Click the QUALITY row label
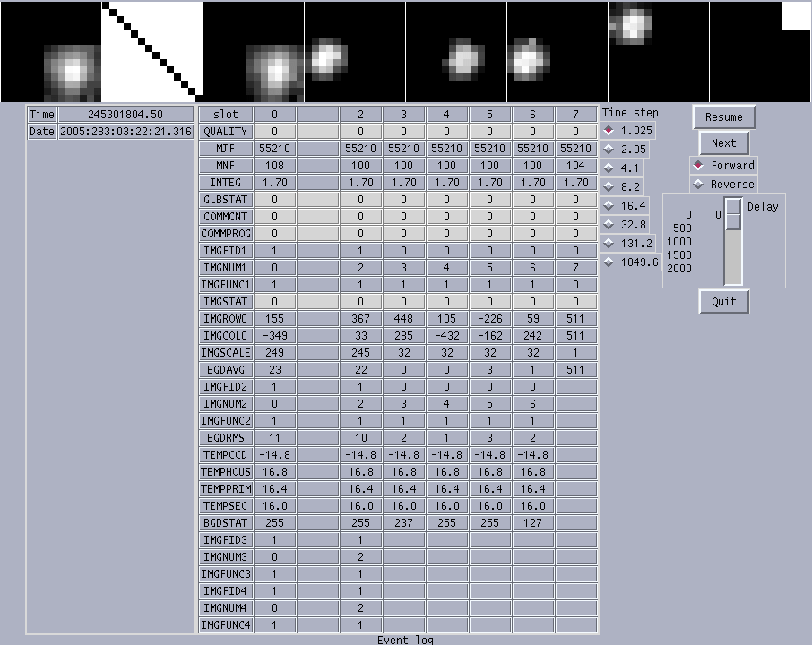812x645 pixels. pyautogui.click(x=226, y=132)
